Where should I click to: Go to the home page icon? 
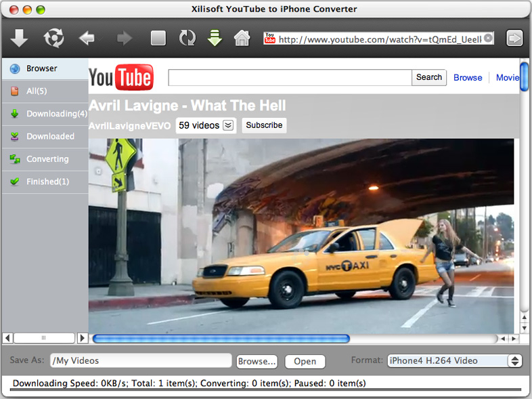click(242, 39)
